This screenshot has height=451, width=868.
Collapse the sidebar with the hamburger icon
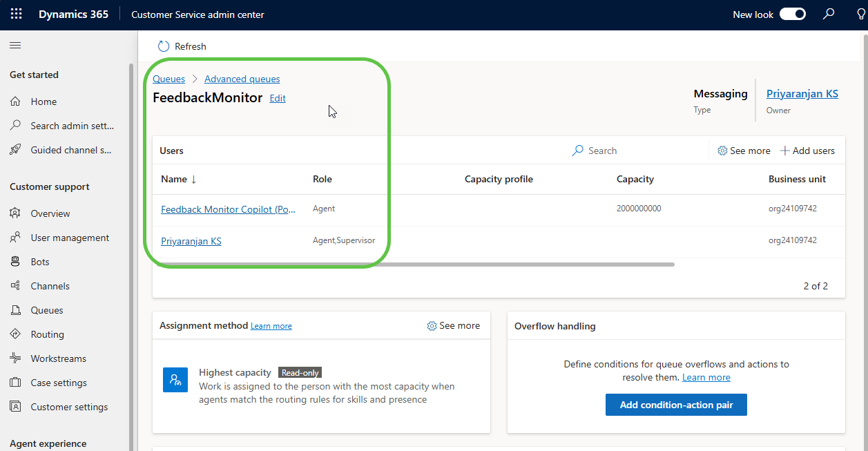(15, 46)
